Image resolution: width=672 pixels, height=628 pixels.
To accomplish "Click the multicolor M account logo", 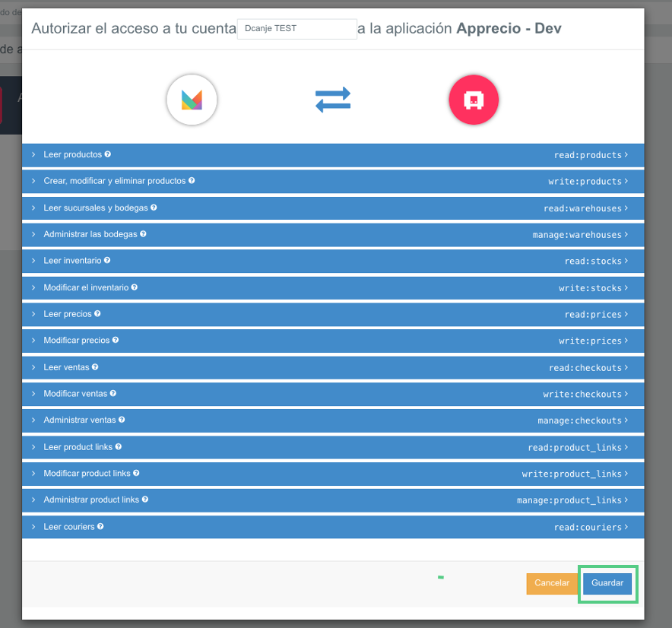I will [192, 100].
